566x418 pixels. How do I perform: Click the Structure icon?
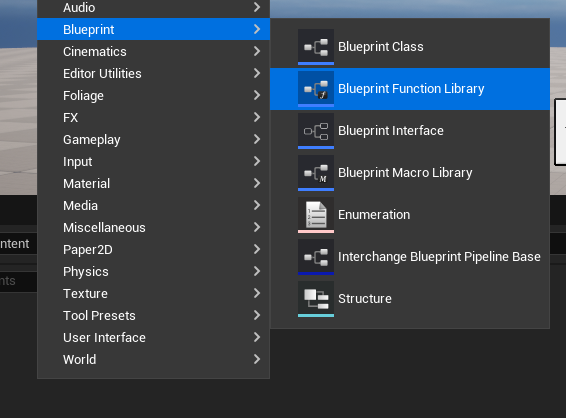click(316, 299)
